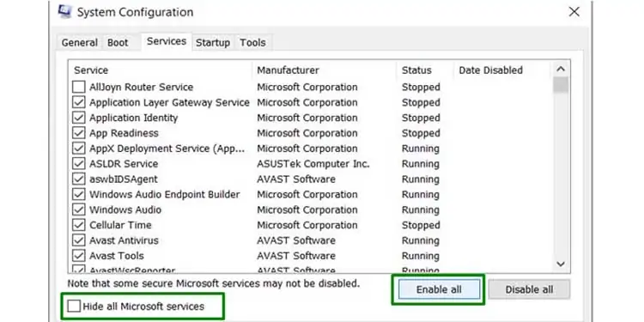Click the services list scrollbar thumb
Viewport: 644px width, 322px height.
pyautogui.click(x=561, y=85)
